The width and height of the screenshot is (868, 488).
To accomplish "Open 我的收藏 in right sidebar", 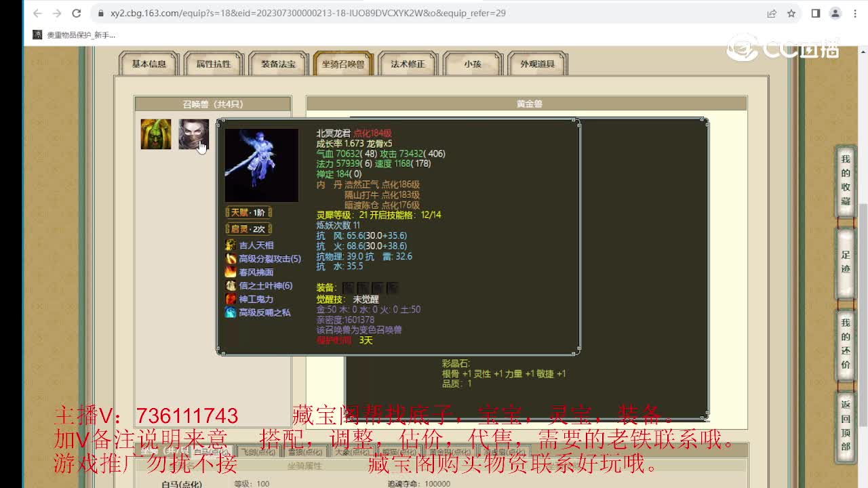I will [846, 180].
